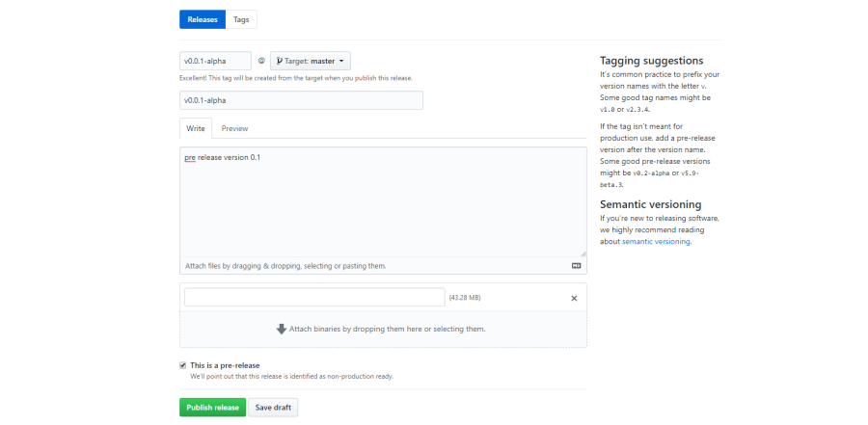Image resolution: width=868 pixels, height=425 pixels.
Task: Click the down arrow attach binaries icon
Action: (x=282, y=329)
